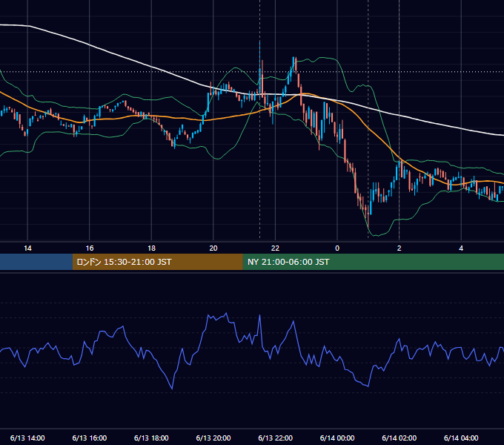Image resolution: width=504 pixels, height=445 pixels.
Task: Click the 22 hour label on price chart axis
Action: (x=275, y=248)
